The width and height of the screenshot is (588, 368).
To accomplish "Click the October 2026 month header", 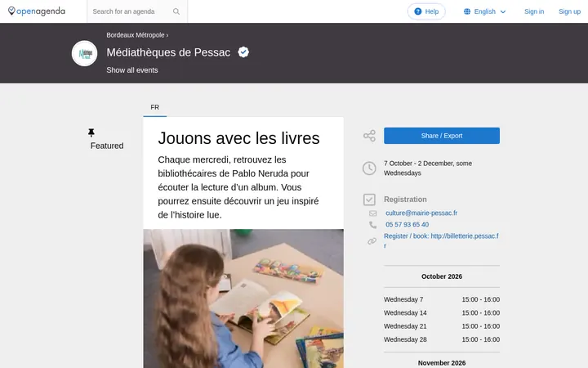I will pos(441,276).
